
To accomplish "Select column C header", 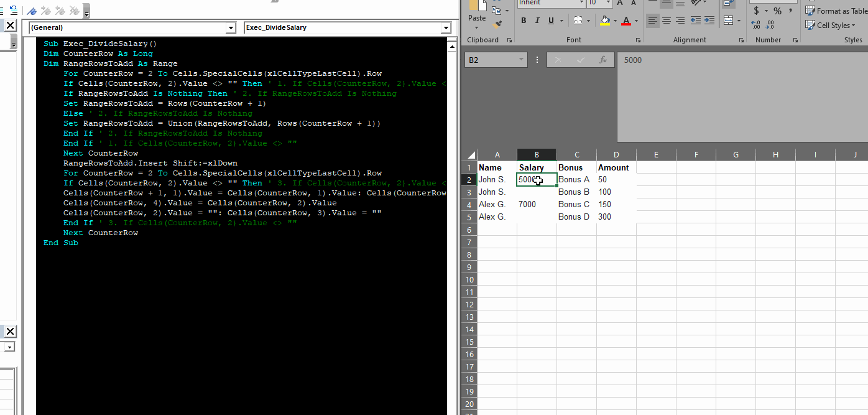I will 576,155.
